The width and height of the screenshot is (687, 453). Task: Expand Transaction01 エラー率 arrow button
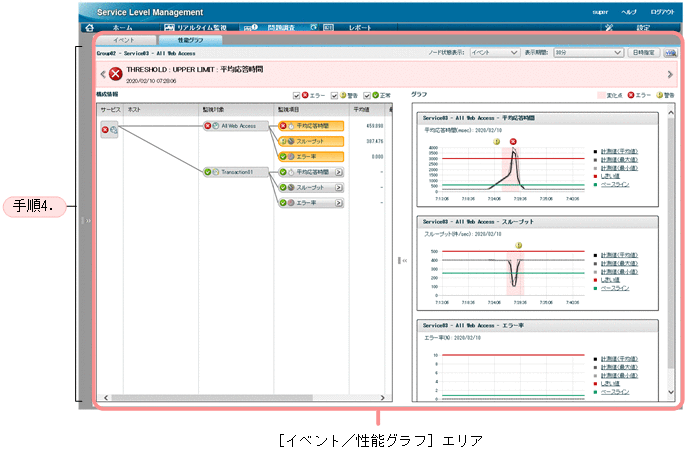339,203
